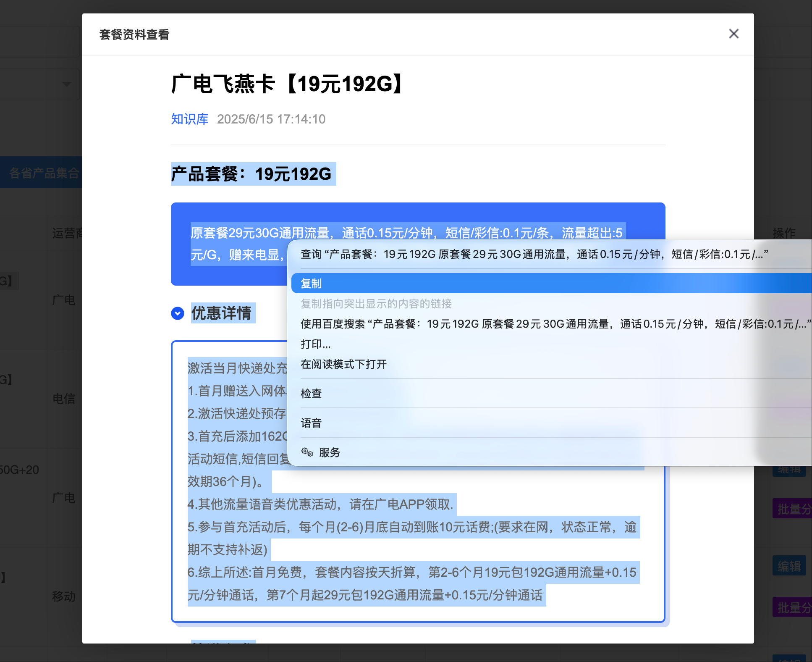Select 打印... from the context menu

tap(551, 344)
